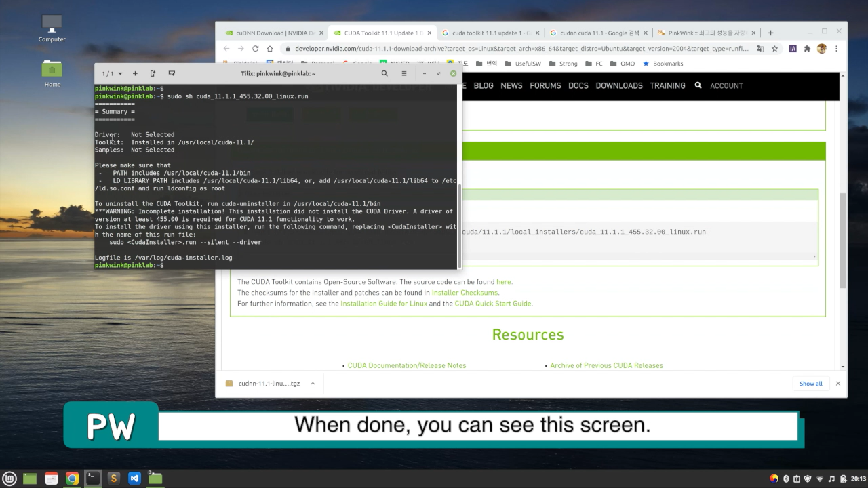Click the Translate this page icon

tap(760, 49)
